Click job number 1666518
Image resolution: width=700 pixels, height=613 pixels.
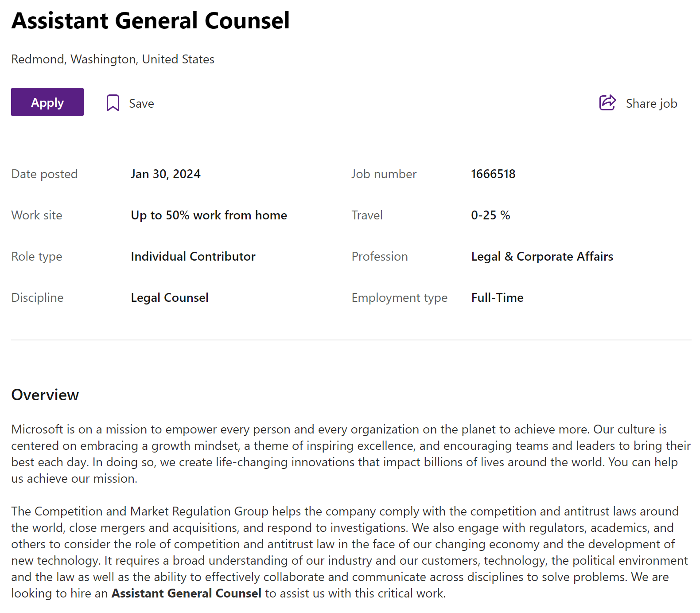click(x=493, y=174)
